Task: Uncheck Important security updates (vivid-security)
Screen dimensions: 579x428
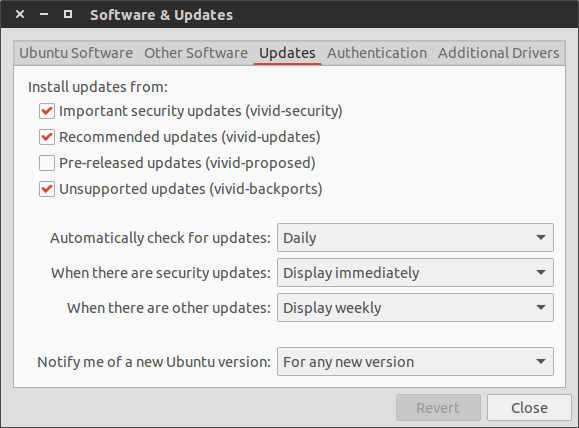Action: (47, 111)
